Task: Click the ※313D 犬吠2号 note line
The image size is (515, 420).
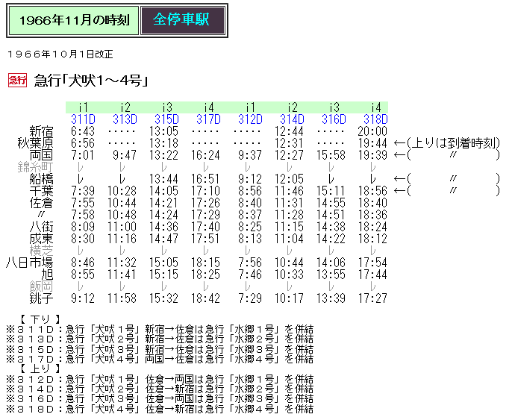Action: tap(160, 339)
